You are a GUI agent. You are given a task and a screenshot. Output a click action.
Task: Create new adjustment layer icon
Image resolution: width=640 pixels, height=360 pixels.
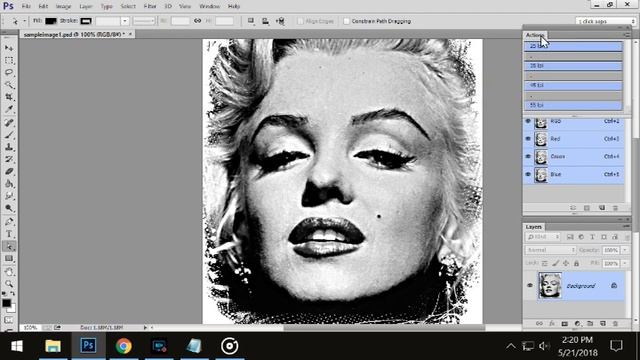point(578,324)
